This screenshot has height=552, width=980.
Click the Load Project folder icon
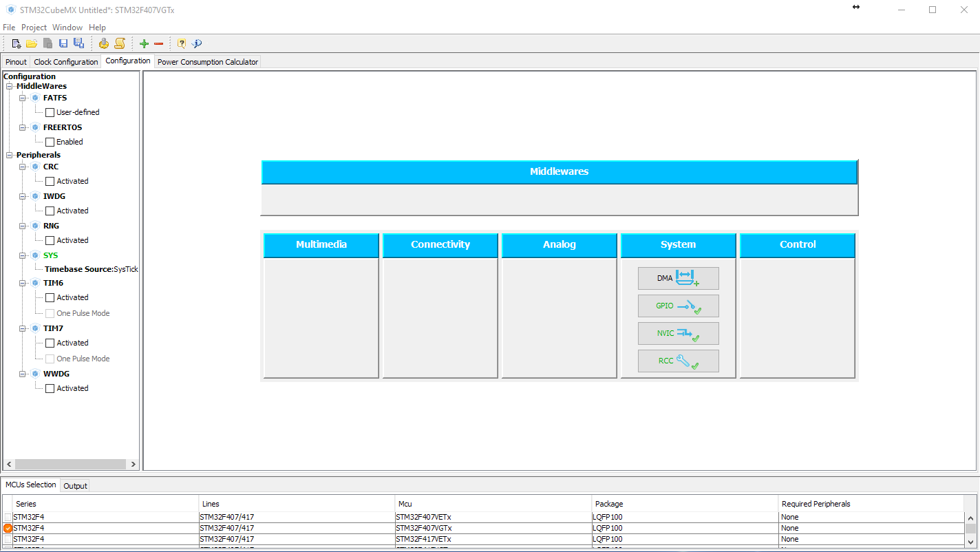pos(32,43)
